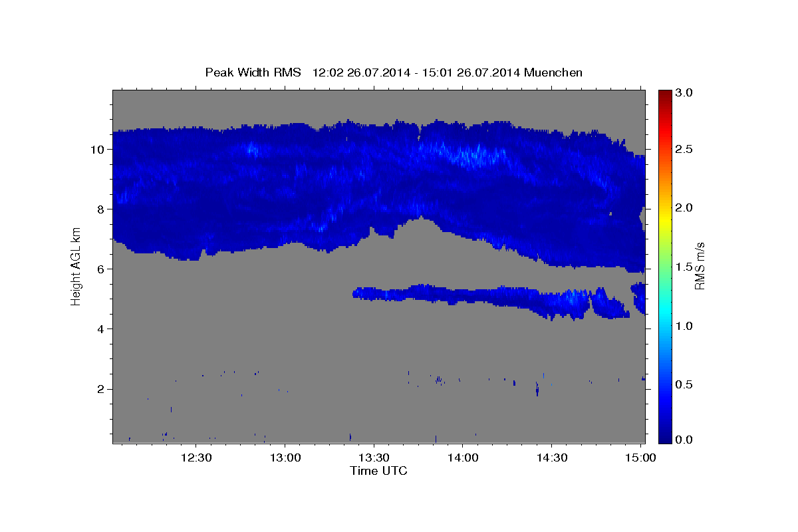The height and width of the screenshot is (532, 798).
Task: Click the '12:30' time axis label
Action: [197, 458]
